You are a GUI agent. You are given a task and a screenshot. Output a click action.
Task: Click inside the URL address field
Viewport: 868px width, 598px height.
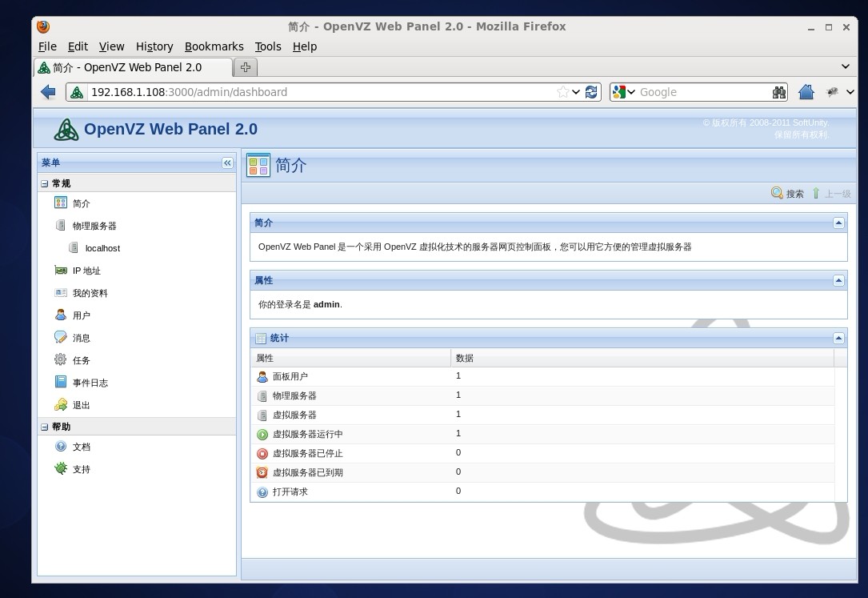(x=321, y=92)
